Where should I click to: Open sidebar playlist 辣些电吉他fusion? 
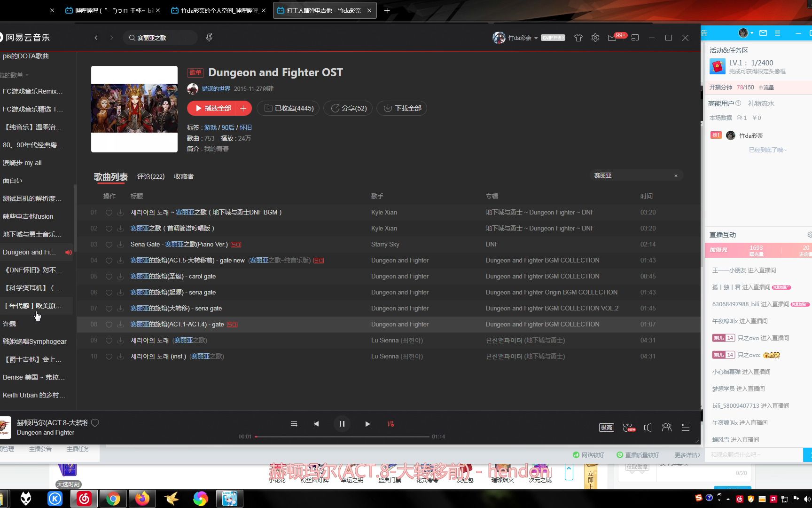pyautogui.click(x=28, y=216)
